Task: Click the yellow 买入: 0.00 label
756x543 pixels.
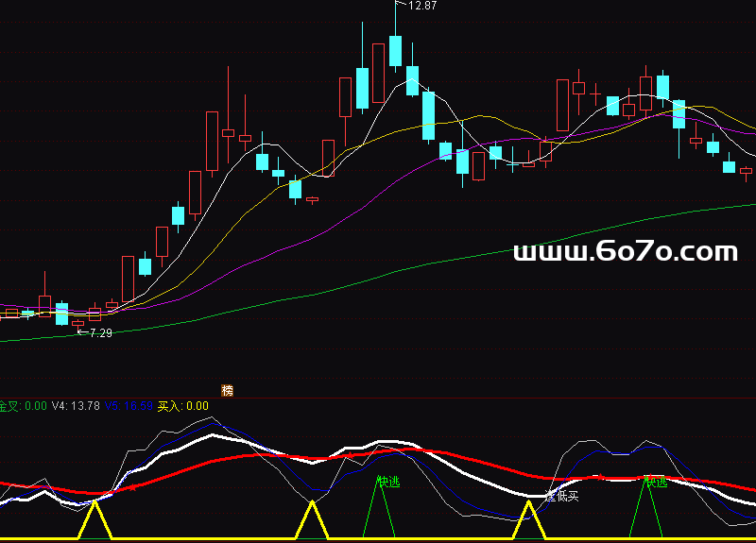Action: click(x=182, y=406)
